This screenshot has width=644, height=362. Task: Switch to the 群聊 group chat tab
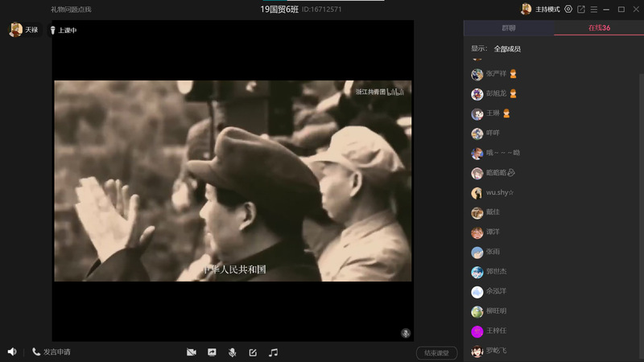[x=509, y=28]
